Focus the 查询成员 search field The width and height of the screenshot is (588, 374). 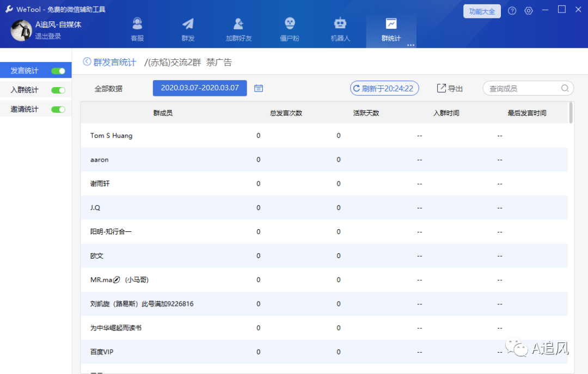tap(528, 88)
